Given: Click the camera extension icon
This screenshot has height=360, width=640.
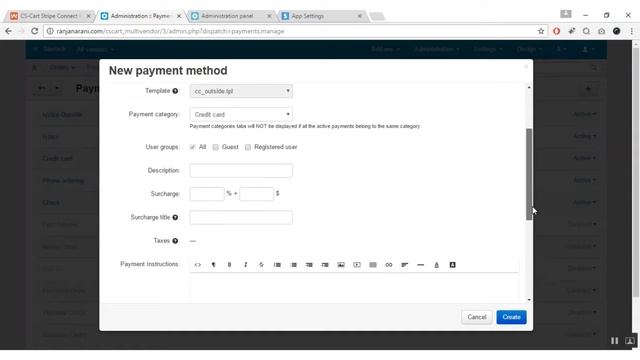Looking at the screenshot, I should pos(602,31).
